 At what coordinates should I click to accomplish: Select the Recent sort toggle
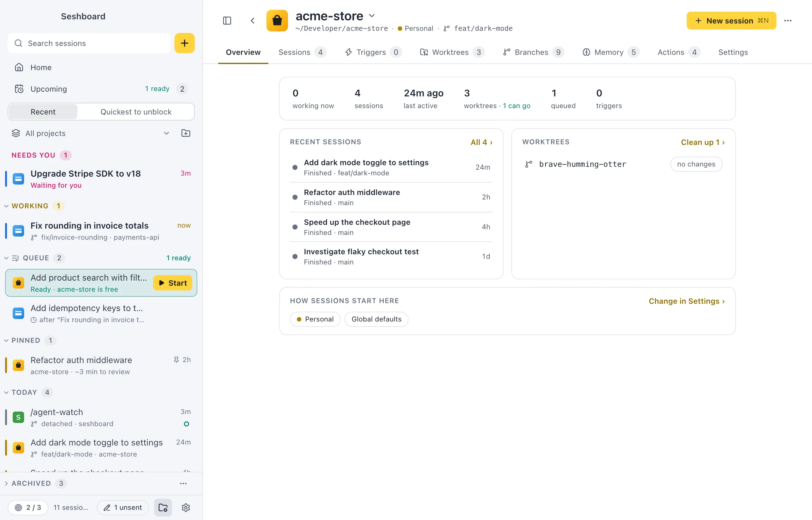coord(43,112)
